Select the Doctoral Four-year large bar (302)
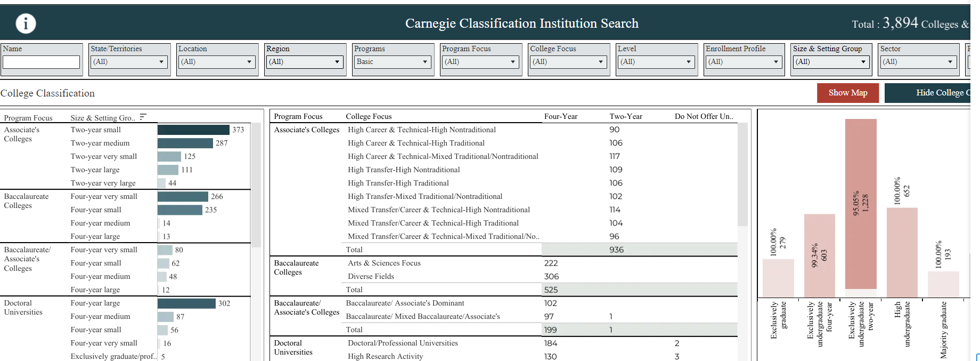 [186, 303]
